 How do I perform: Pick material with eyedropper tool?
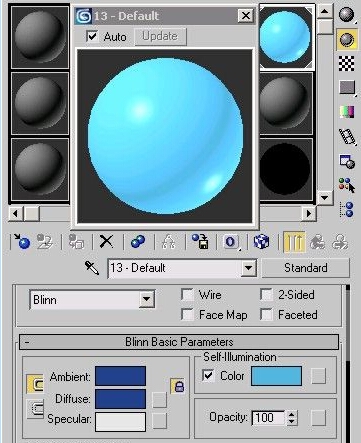(x=91, y=268)
